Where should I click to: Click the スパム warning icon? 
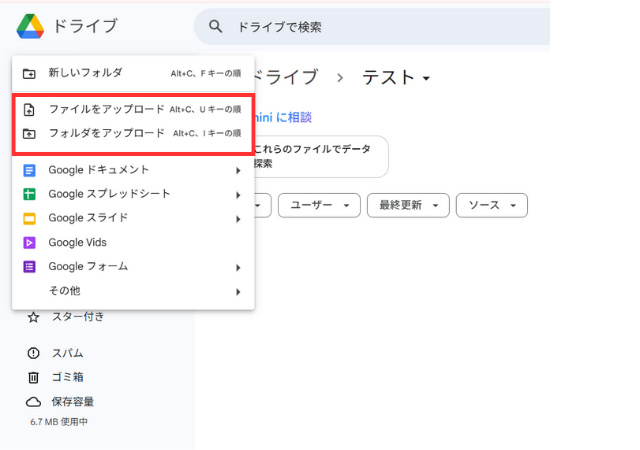pos(33,353)
